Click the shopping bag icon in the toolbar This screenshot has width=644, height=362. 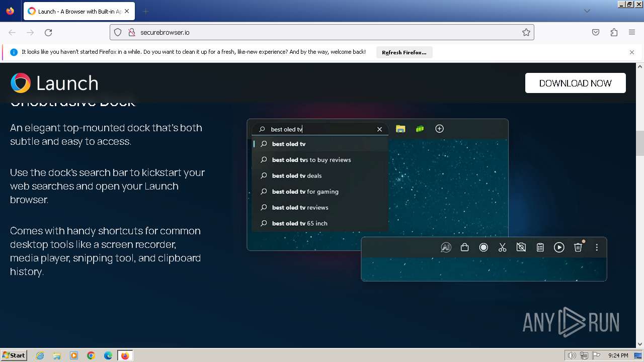point(465,247)
